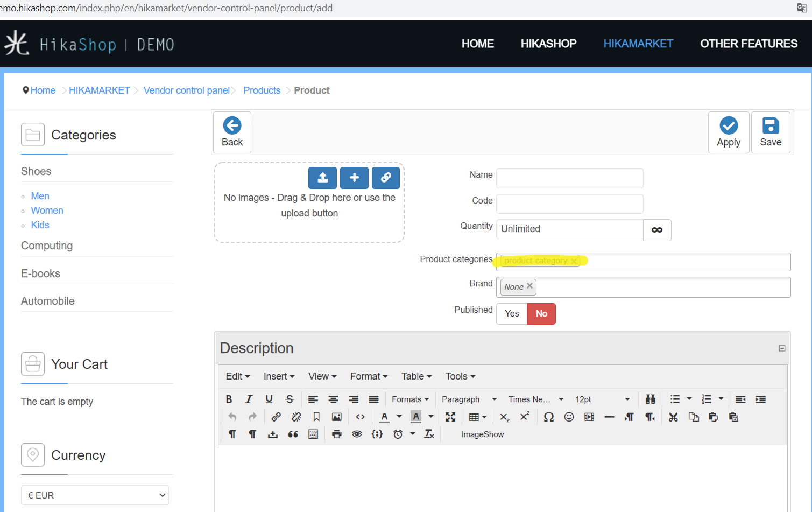Click the upload image button
Screen dimensions: 812x512
322,178
